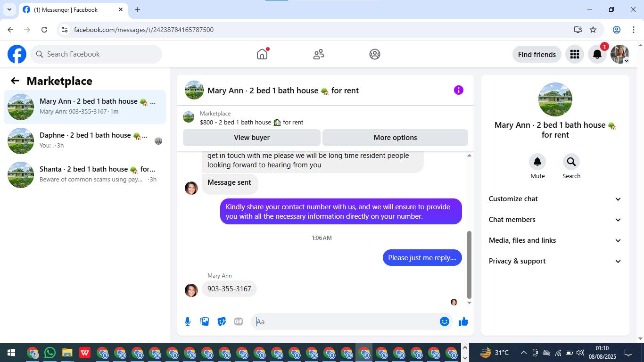The height and width of the screenshot is (362, 644).
Task: Open the Groups icon in top navigation
Action: point(375,54)
